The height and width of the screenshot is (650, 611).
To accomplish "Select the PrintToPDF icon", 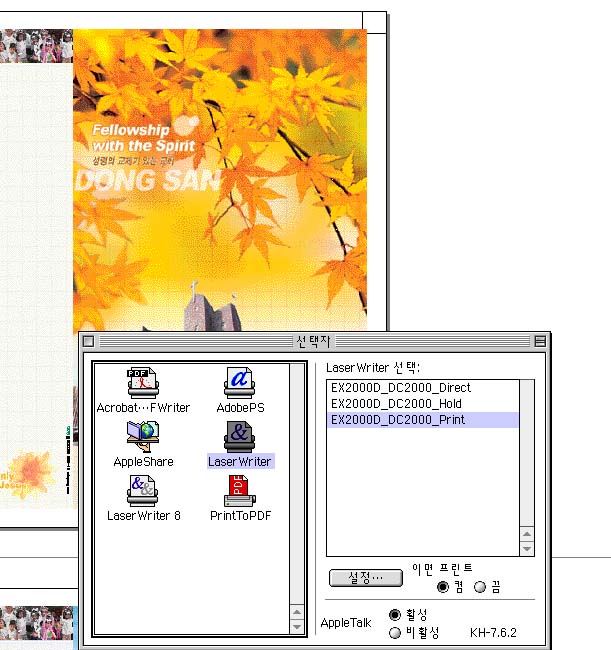I will 240,492.
